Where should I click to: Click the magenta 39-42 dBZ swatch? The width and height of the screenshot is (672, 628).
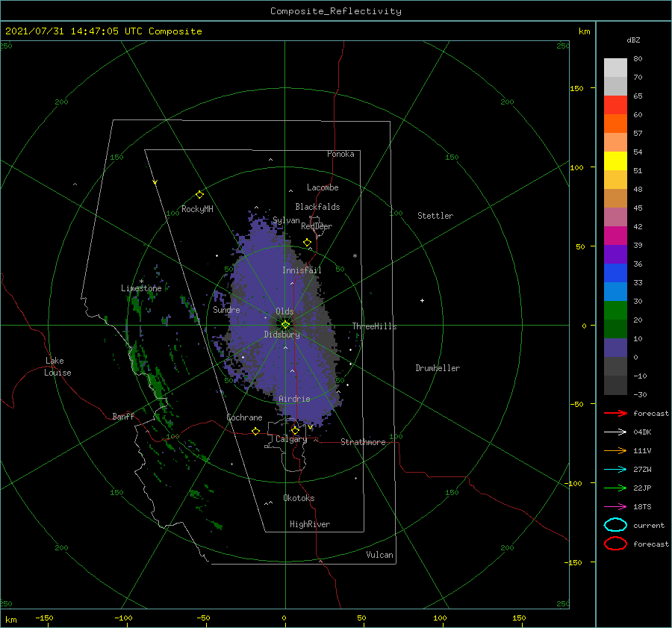pos(615,236)
